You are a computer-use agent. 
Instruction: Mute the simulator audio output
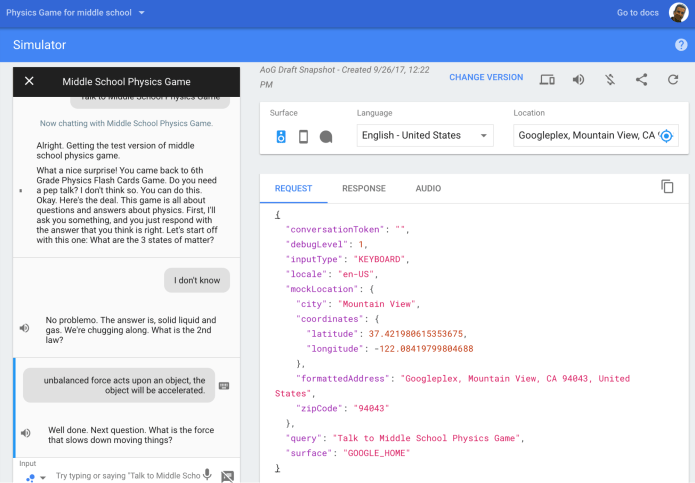578,79
